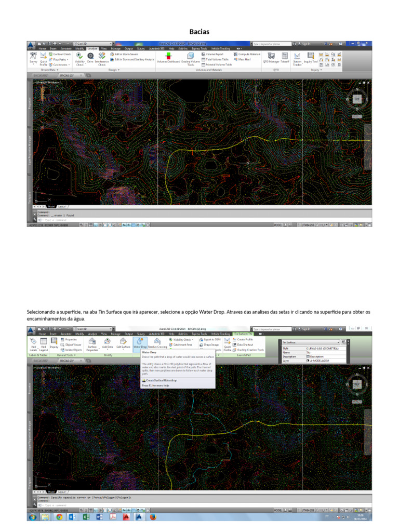
Task: Expand the Catchments dropdown in upper ribbon
Action: pyautogui.click(x=59, y=64)
